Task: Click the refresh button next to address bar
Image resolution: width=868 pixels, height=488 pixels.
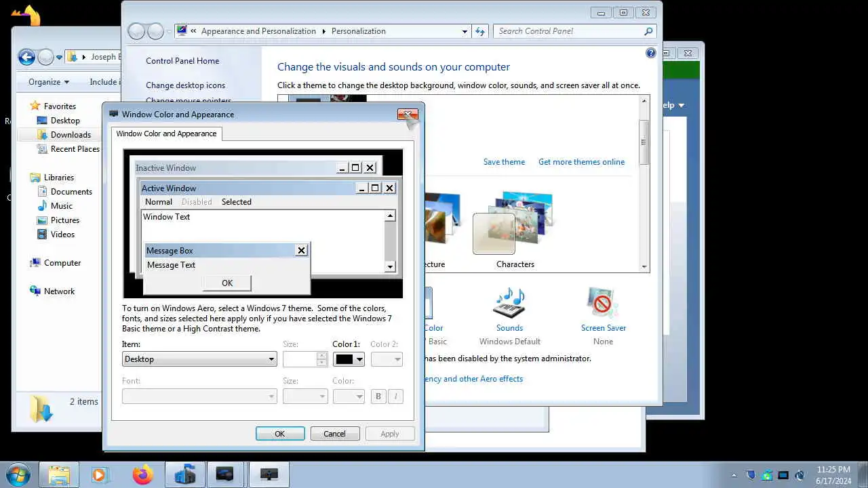Action: click(480, 31)
